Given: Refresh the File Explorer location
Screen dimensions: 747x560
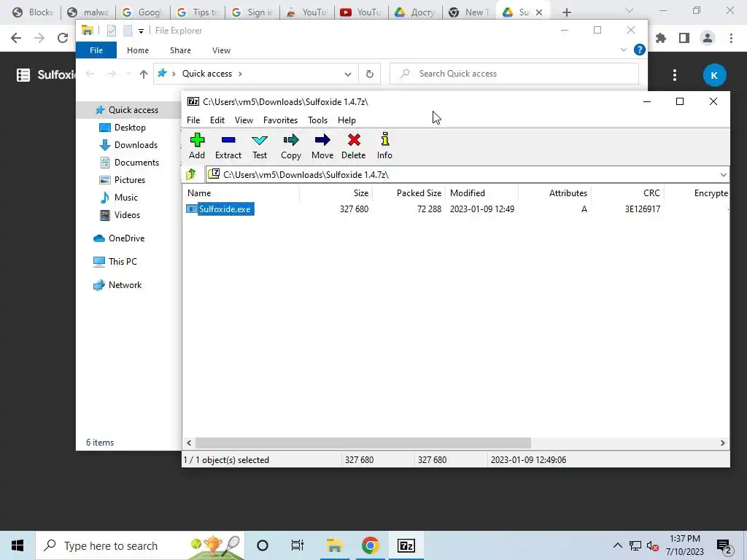Looking at the screenshot, I should (369, 74).
